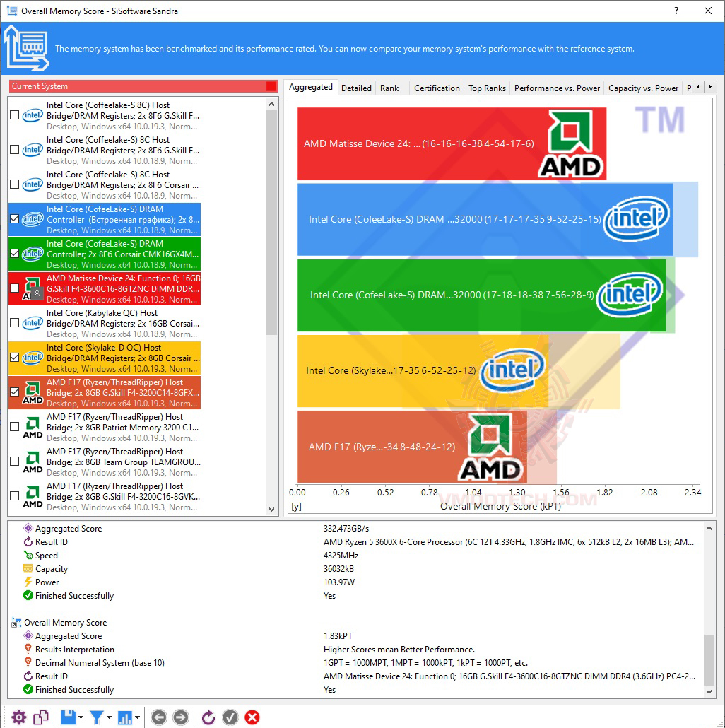Click the Capacity memory icon

28,569
